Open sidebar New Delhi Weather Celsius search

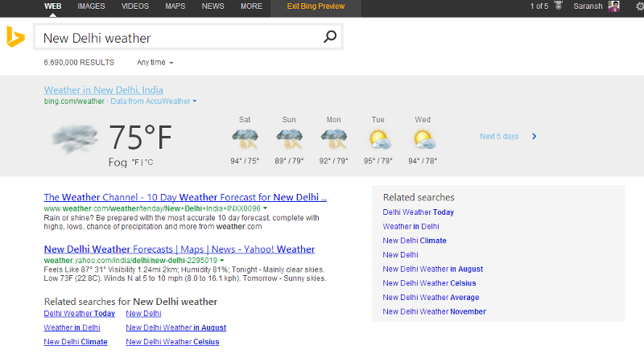(x=429, y=283)
